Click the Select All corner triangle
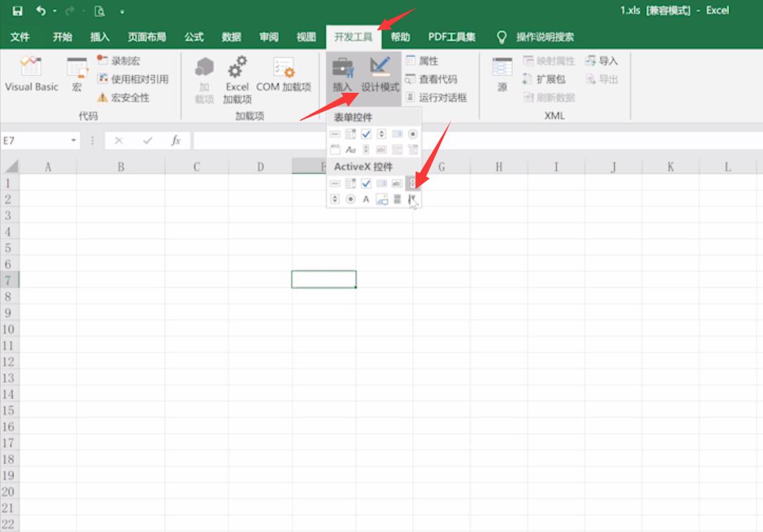 tap(11, 167)
